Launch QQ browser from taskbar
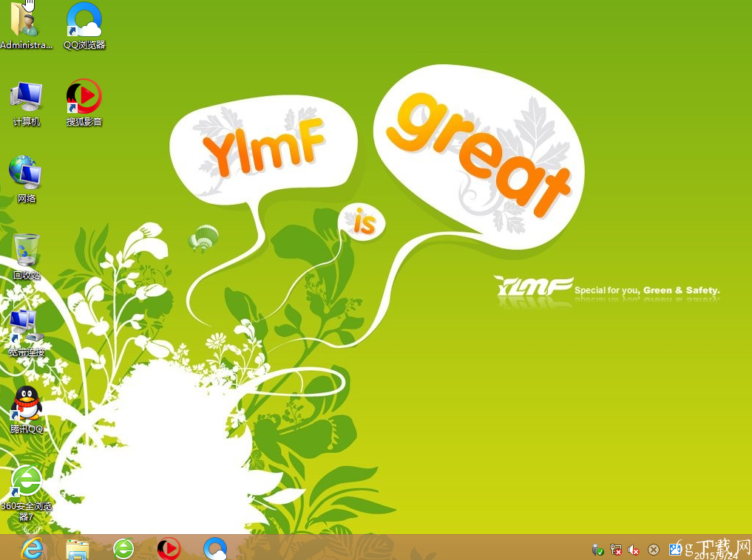This screenshot has width=752, height=560. coord(215,549)
